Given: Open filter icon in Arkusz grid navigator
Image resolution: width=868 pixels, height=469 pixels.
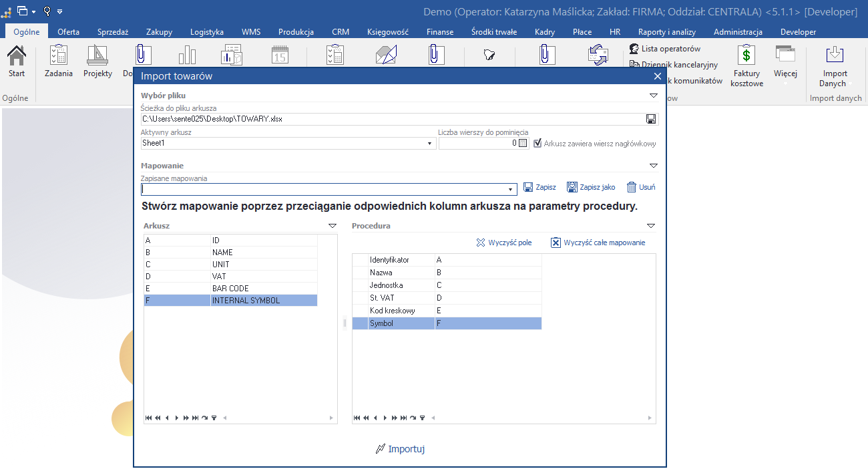Looking at the screenshot, I should coord(214,418).
